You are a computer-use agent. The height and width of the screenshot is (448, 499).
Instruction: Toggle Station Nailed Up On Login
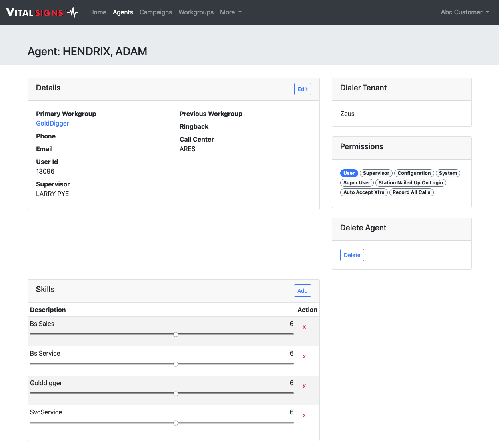410,183
